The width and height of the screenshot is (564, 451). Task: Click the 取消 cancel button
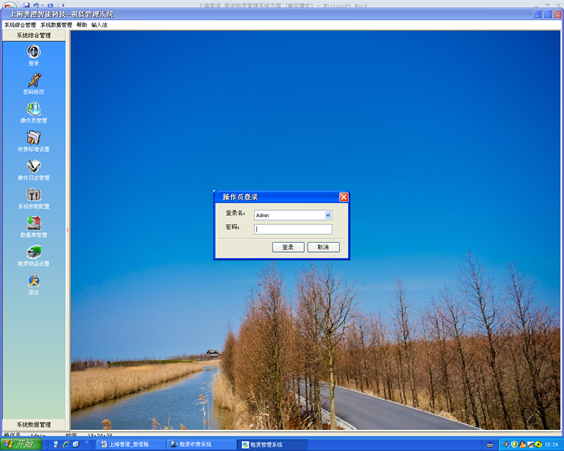click(x=323, y=247)
